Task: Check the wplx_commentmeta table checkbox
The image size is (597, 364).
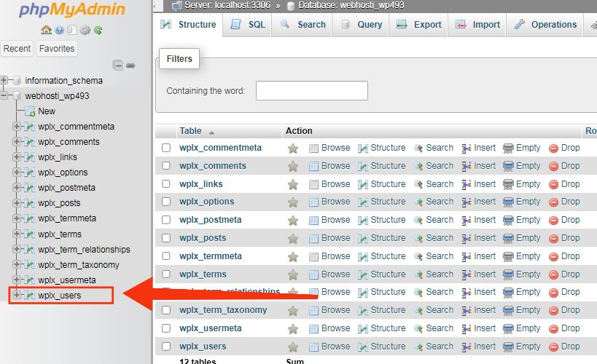Action: coord(166,148)
